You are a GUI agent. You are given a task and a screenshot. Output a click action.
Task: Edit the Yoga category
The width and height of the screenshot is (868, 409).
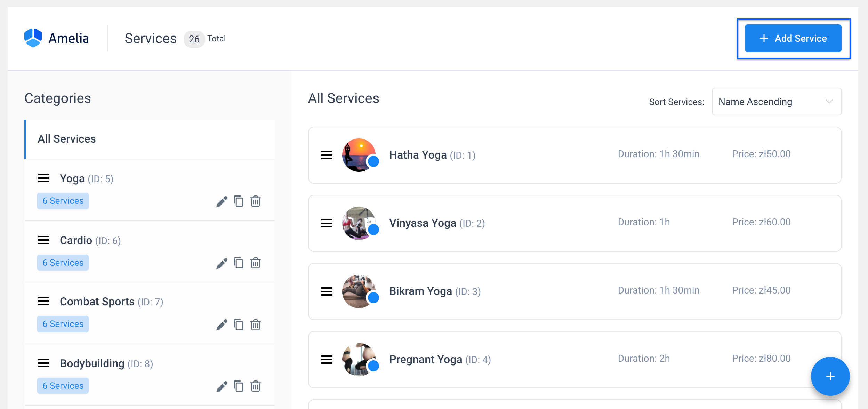point(222,201)
